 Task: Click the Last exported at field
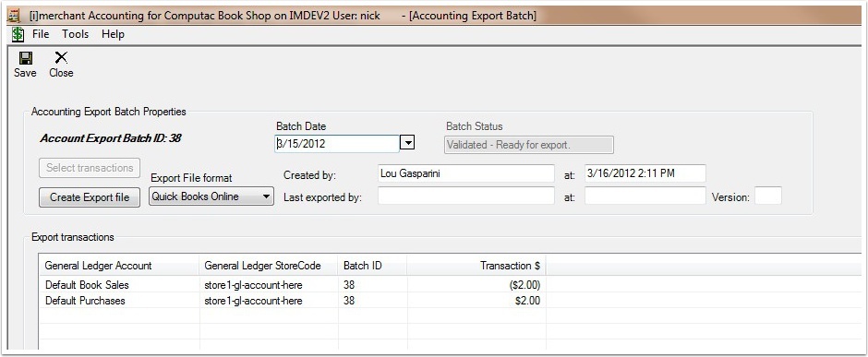[x=645, y=196]
